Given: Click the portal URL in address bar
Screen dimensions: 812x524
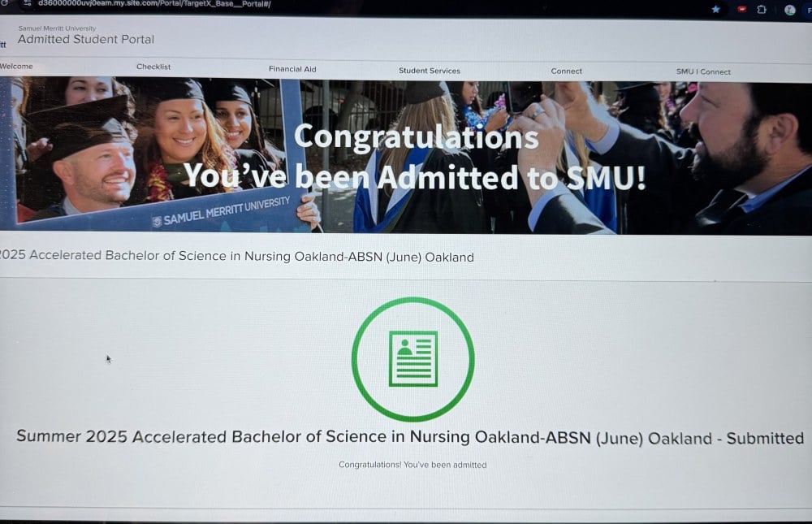Looking at the screenshot, I should pos(154,3).
